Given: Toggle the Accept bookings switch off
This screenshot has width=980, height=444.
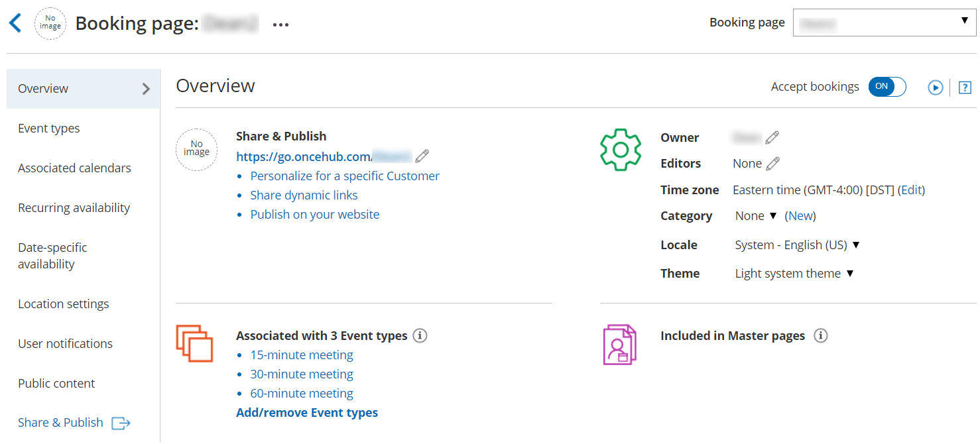Looking at the screenshot, I should [887, 87].
